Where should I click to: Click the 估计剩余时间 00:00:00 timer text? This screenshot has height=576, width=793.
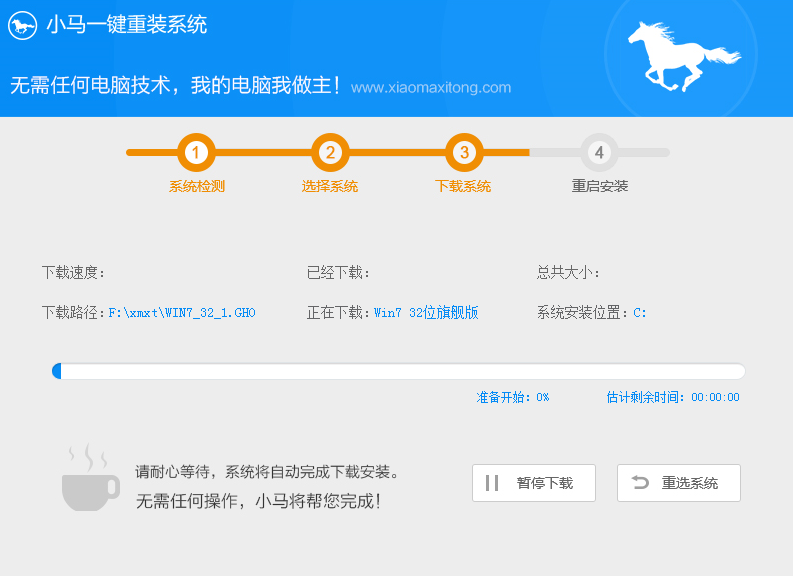673,397
